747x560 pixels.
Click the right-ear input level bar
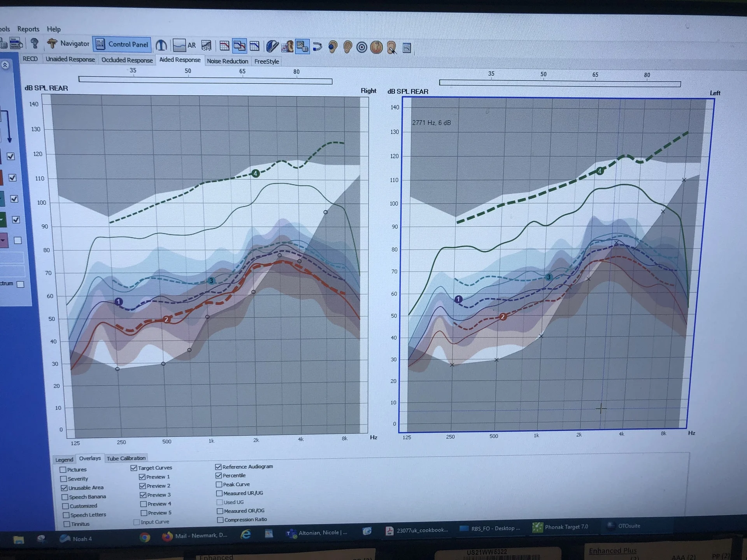point(205,80)
